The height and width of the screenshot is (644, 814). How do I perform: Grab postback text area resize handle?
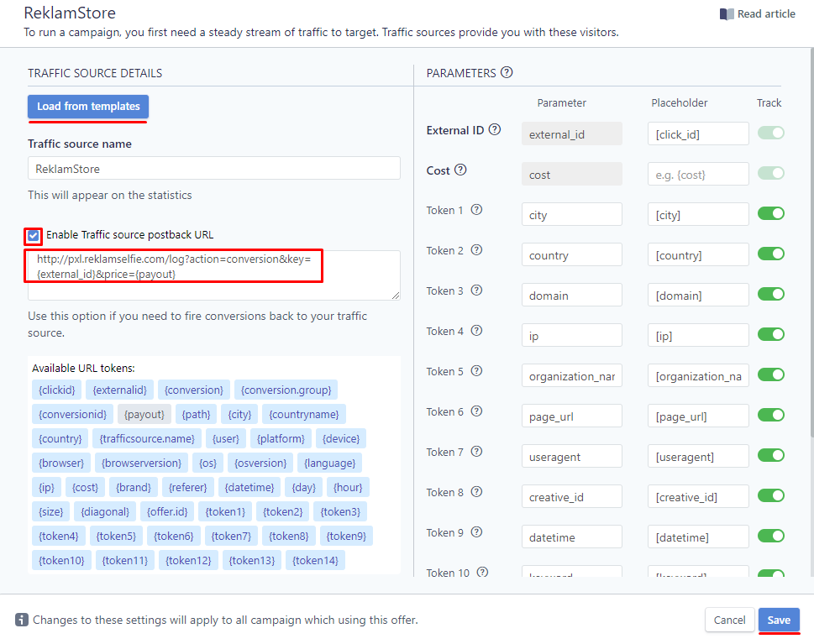[x=396, y=296]
